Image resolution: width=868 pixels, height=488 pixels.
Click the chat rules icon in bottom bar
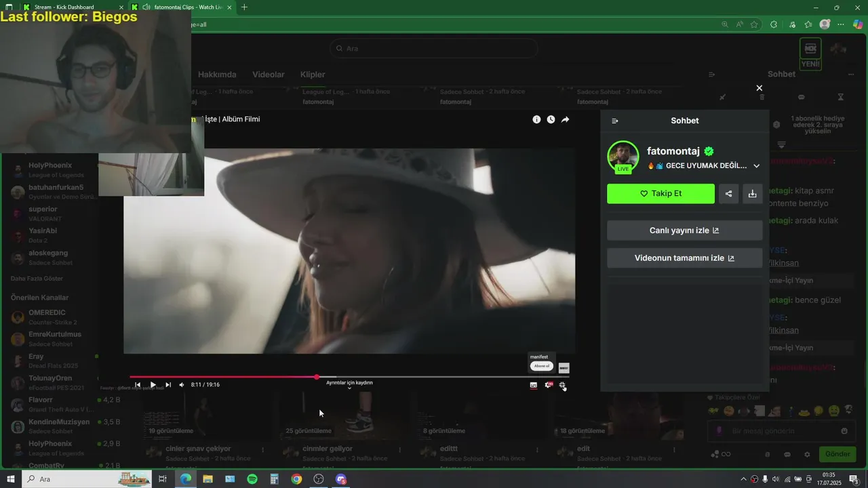point(768,454)
